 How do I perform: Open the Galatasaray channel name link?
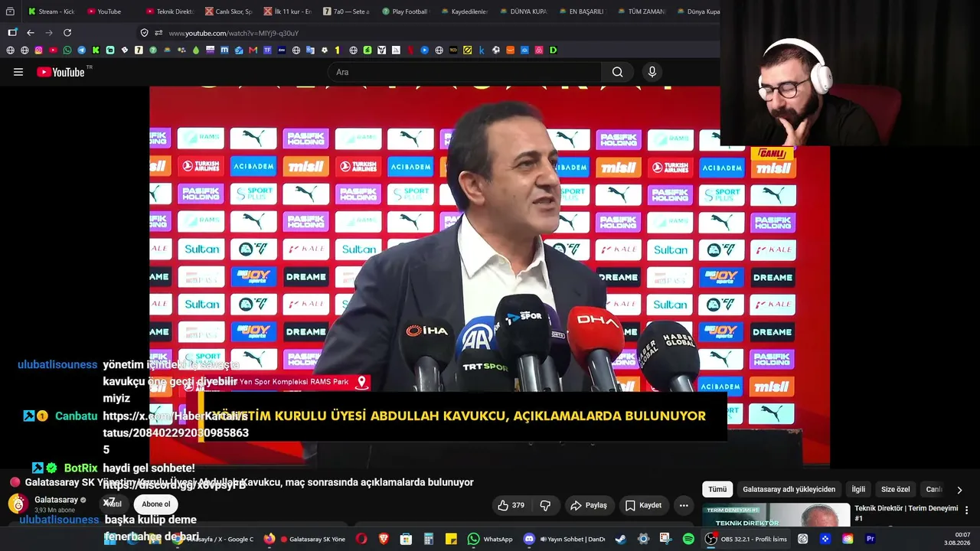56,500
